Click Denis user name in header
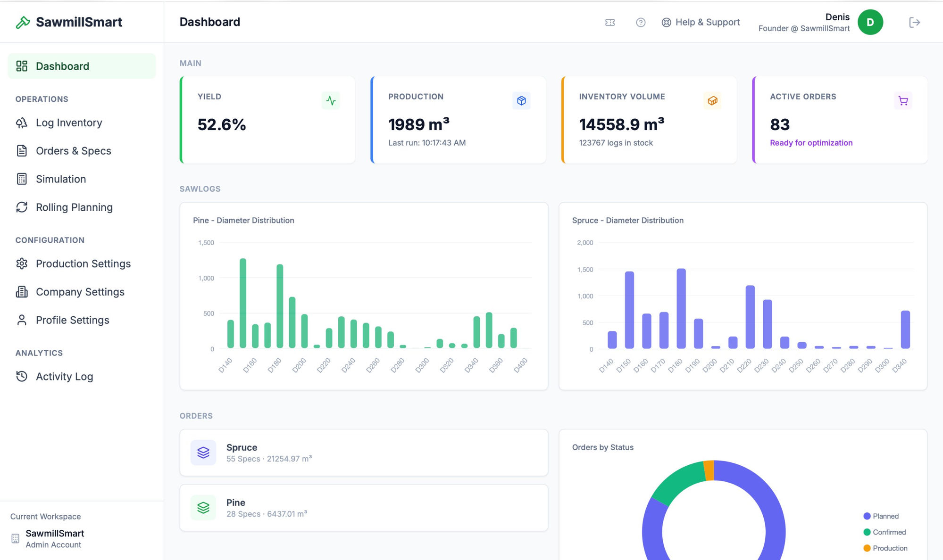 pos(837,17)
